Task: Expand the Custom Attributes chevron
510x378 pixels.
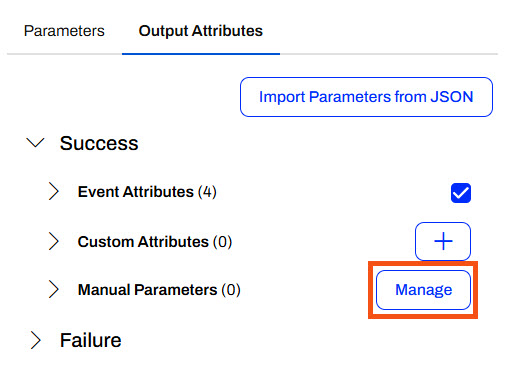Action: (53, 241)
